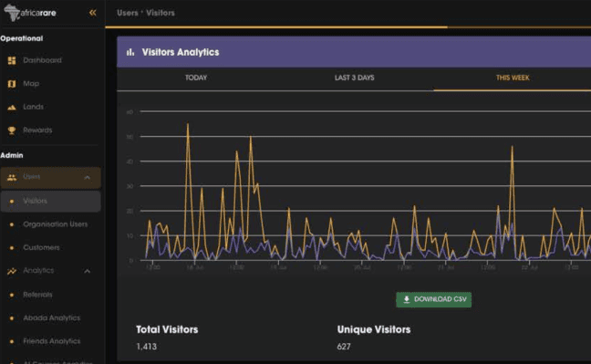The width and height of the screenshot is (591, 364).
Task: Collapse the Users submenu chevron
Action: (87, 177)
